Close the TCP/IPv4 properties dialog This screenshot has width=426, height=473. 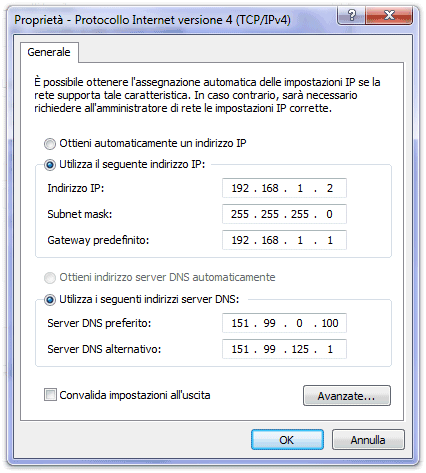(389, 15)
